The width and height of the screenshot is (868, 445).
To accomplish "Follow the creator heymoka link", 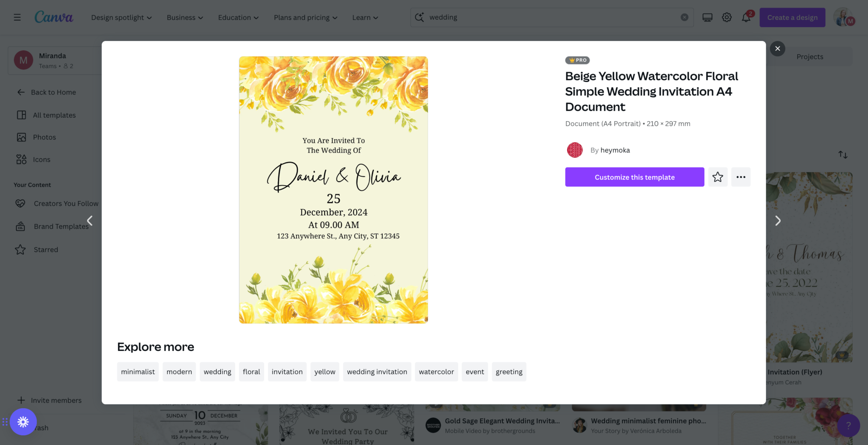I will pos(615,150).
